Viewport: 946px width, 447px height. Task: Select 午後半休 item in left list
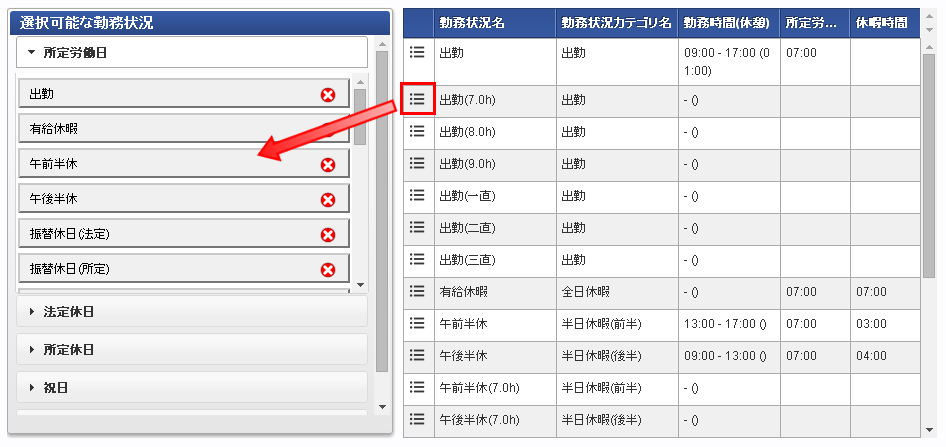pyautogui.click(x=184, y=198)
